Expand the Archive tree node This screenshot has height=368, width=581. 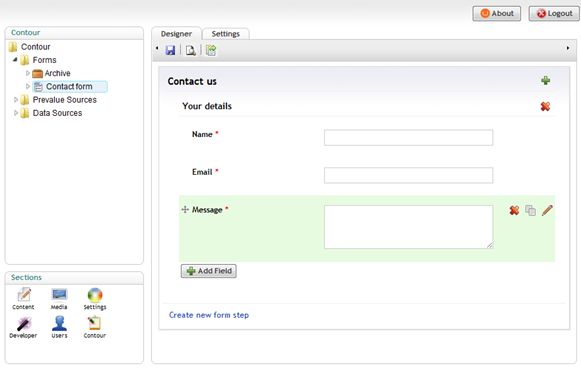[x=27, y=73]
